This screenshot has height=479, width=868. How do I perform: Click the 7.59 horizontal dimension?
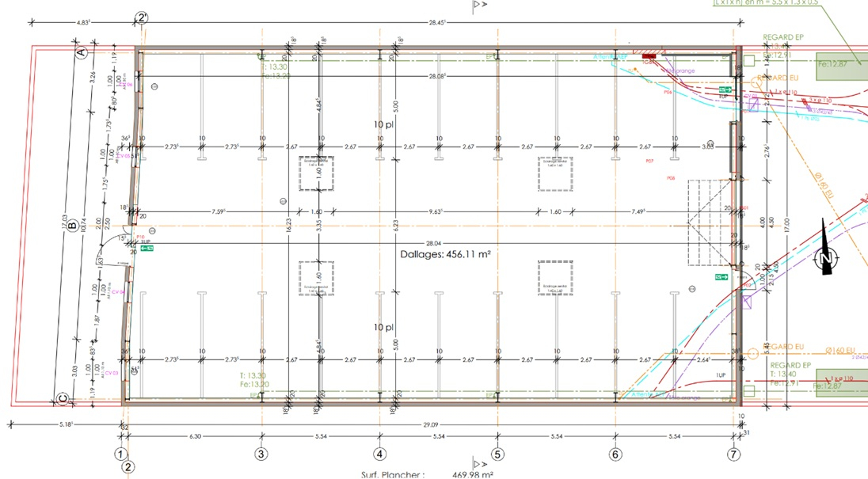(219, 211)
